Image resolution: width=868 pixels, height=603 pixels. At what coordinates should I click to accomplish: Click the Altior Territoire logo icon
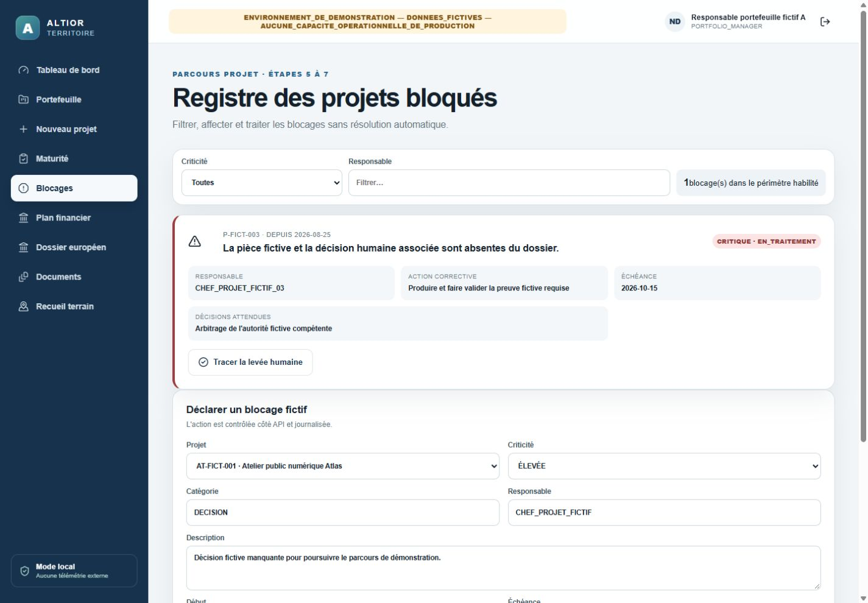(27, 28)
